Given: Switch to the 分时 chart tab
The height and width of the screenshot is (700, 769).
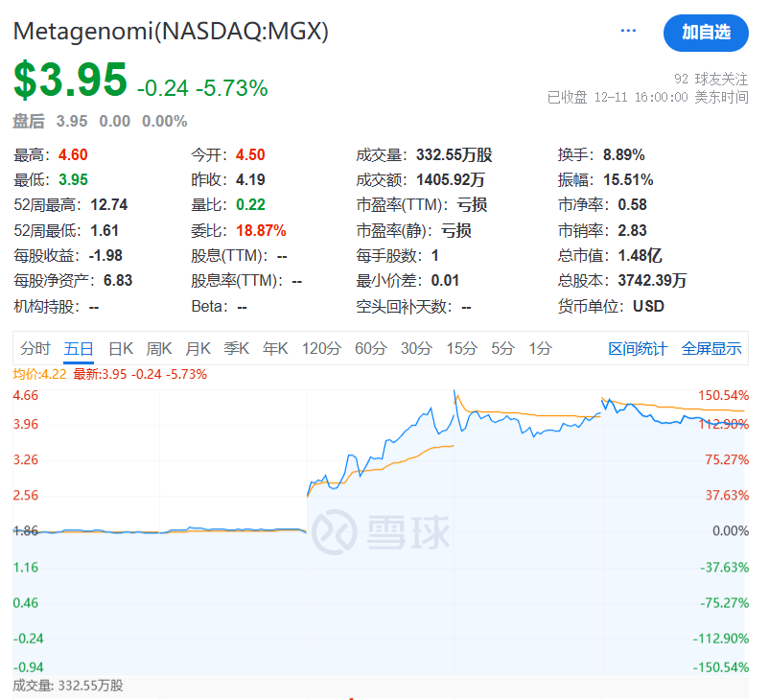Looking at the screenshot, I should tap(35, 348).
